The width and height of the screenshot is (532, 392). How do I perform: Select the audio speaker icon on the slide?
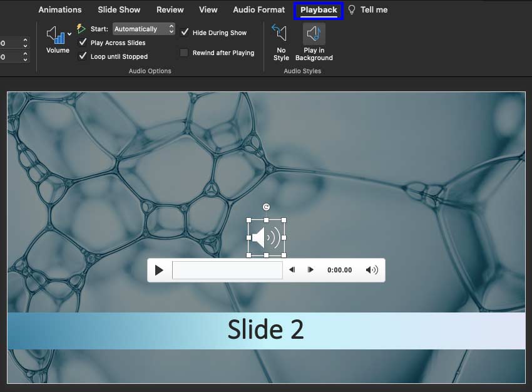[267, 237]
